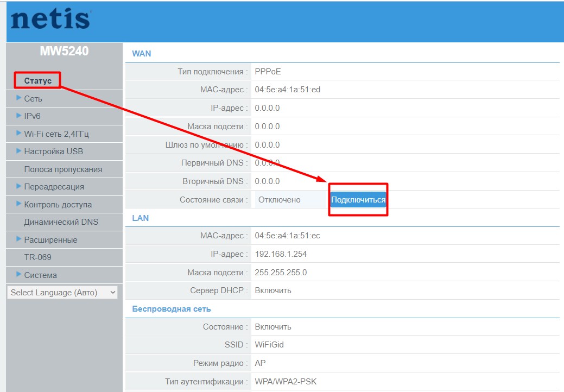Expand the Настройка USB arrow
564x392 pixels.
point(18,151)
